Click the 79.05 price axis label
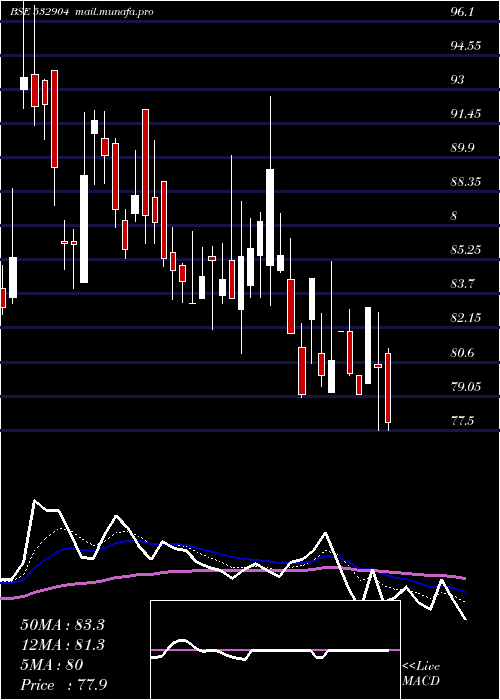This screenshot has height=700, width=500. click(x=466, y=387)
